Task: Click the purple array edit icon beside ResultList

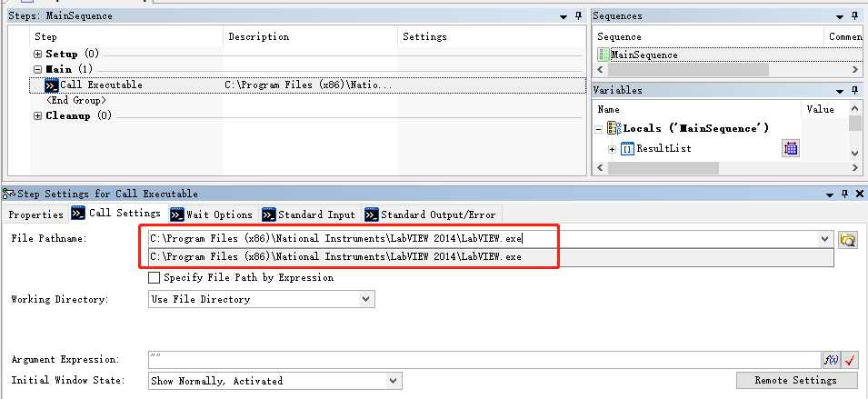Action: pyautogui.click(x=791, y=148)
